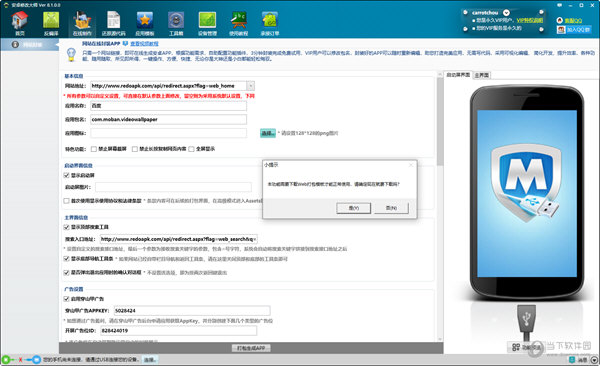
Task: Open the round gear toolbox icon
Action: [176, 23]
